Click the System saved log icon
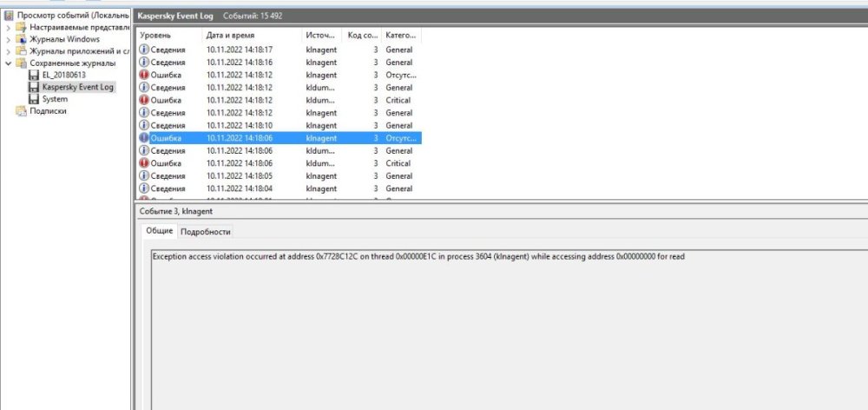The height and width of the screenshot is (410, 868). (x=34, y=99)
